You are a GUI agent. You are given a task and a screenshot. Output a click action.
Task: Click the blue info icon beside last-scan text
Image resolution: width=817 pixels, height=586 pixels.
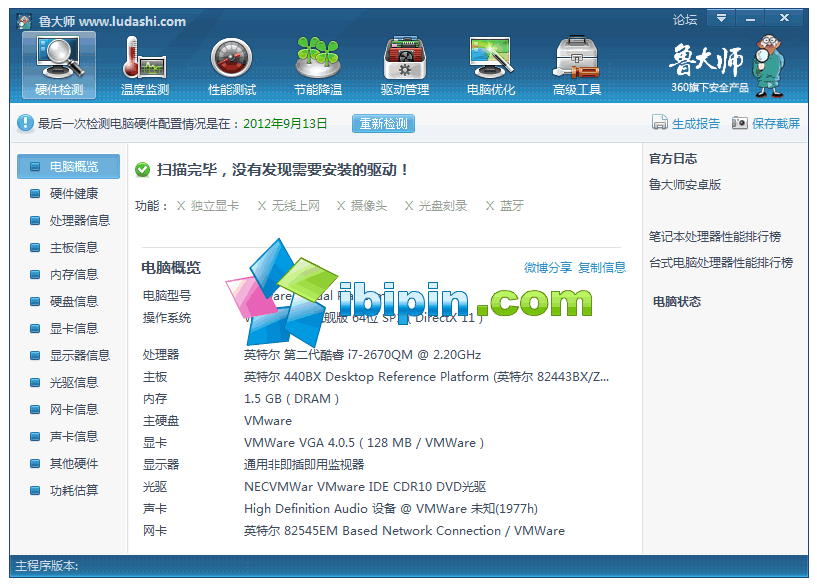(x=24, y=123)
